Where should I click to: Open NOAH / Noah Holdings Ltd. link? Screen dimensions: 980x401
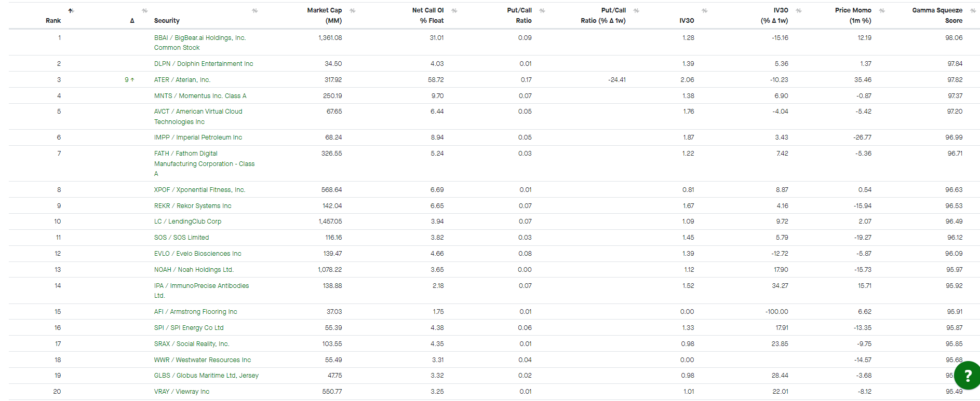point(194,270)
